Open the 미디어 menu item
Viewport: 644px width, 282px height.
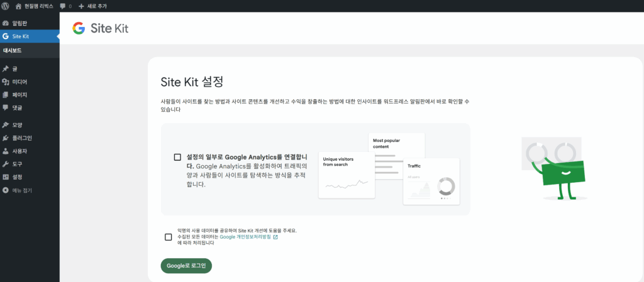click(30, 82)
